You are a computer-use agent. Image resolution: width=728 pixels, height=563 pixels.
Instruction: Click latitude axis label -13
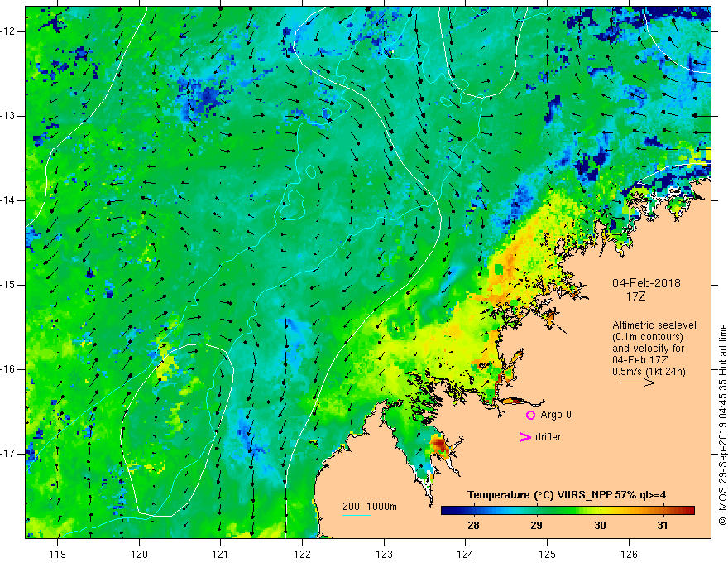[x=8, y=116]
